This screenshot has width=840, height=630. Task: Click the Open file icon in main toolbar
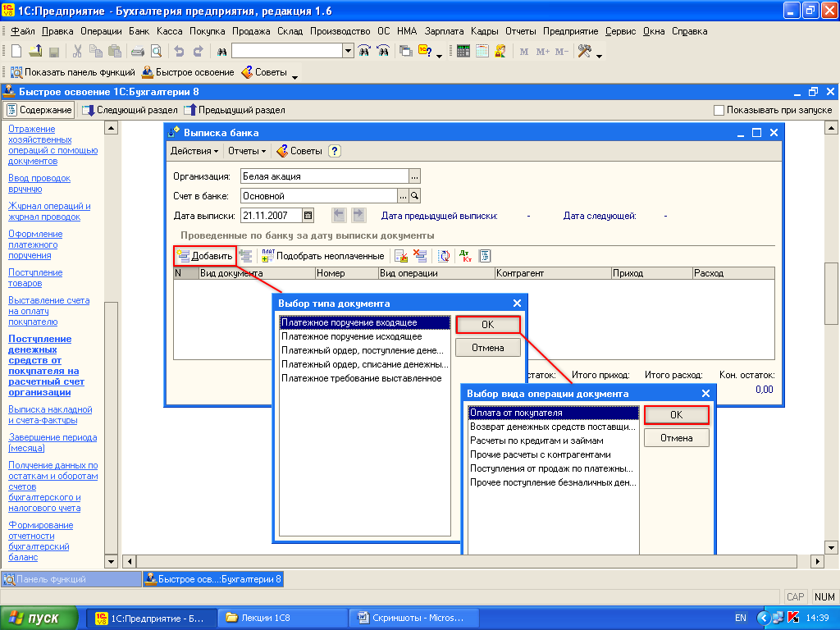coord(35,52)
